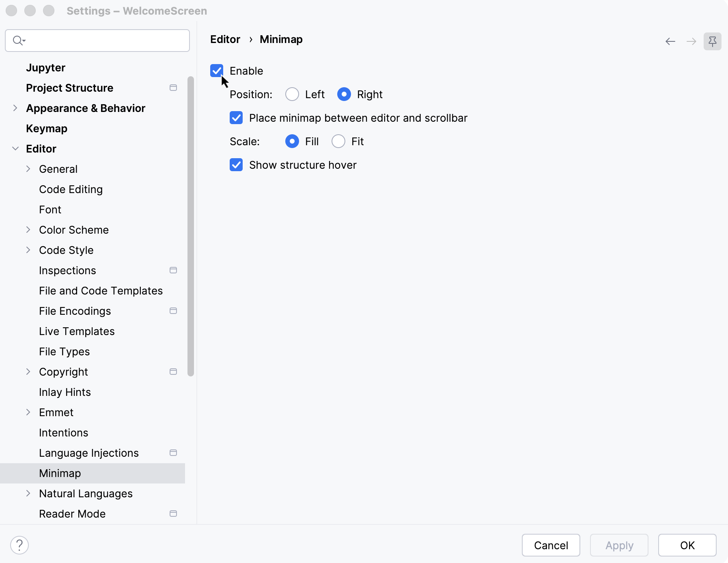Click the pin icon at top right
Image resolution: width=728 pixels, height=563 pixels.
click(713, 41)
